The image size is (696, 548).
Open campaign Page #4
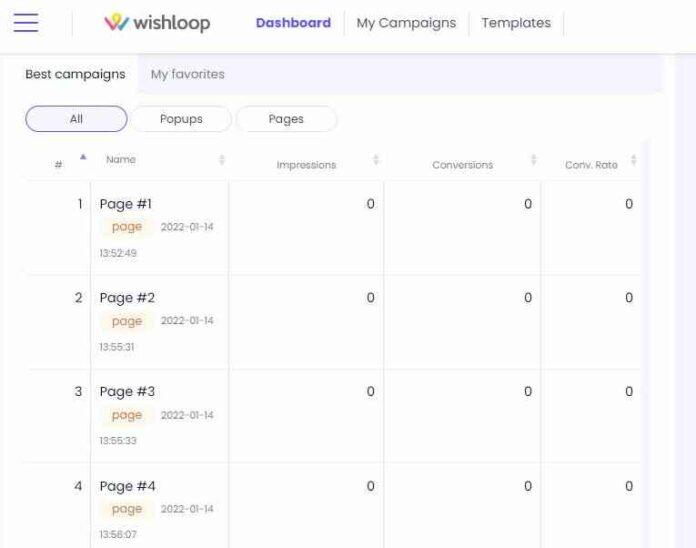pos(127,486)
